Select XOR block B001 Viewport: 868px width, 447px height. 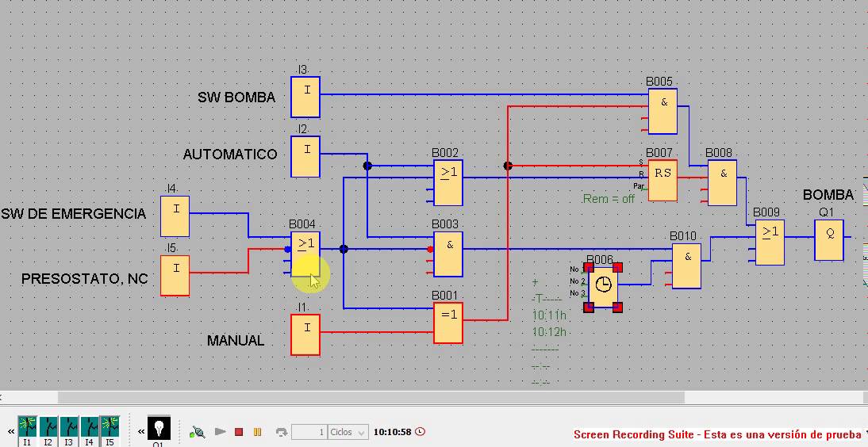coord(448,323)
